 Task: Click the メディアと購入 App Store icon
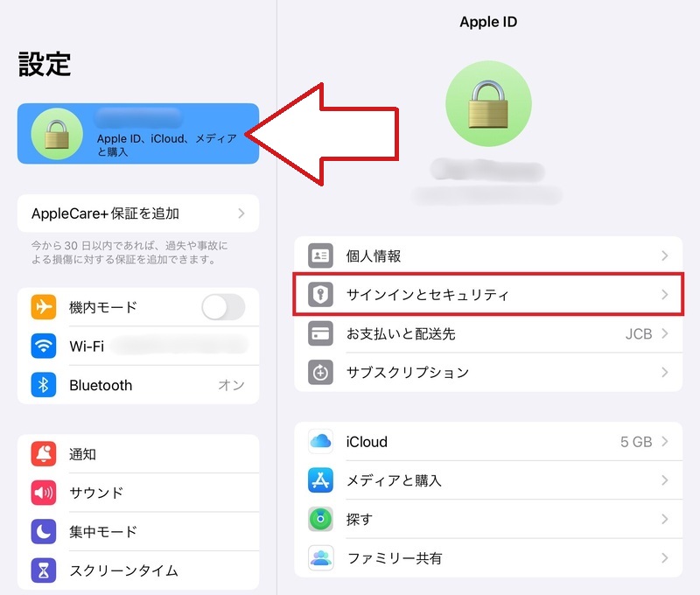[320, 480]
